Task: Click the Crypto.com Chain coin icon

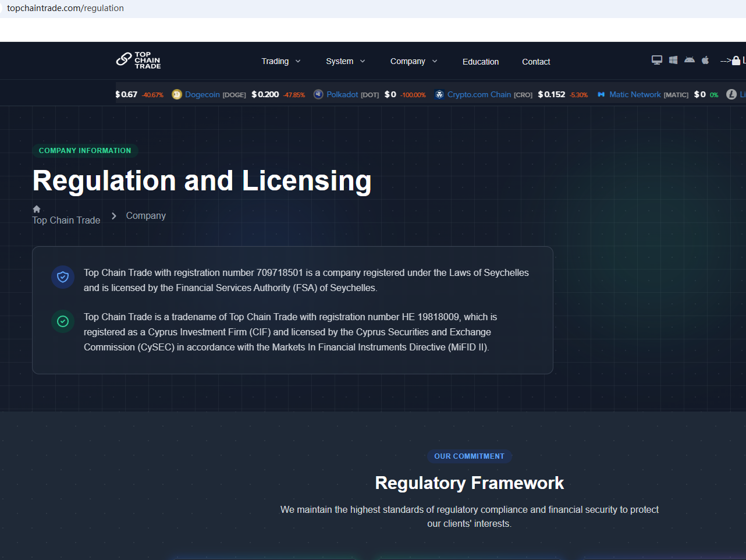Action: (439, 94)
